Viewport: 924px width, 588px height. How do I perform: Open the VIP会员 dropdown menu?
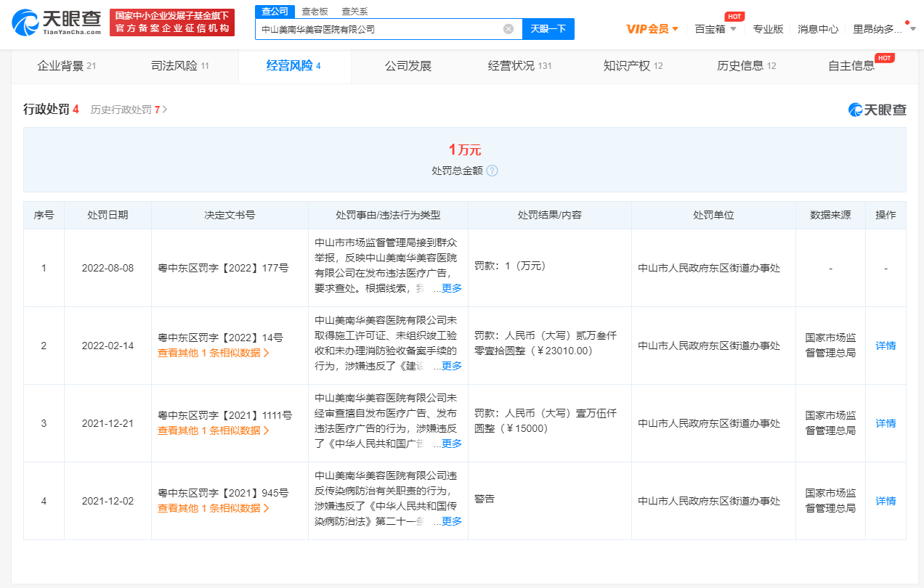[652, 29]
